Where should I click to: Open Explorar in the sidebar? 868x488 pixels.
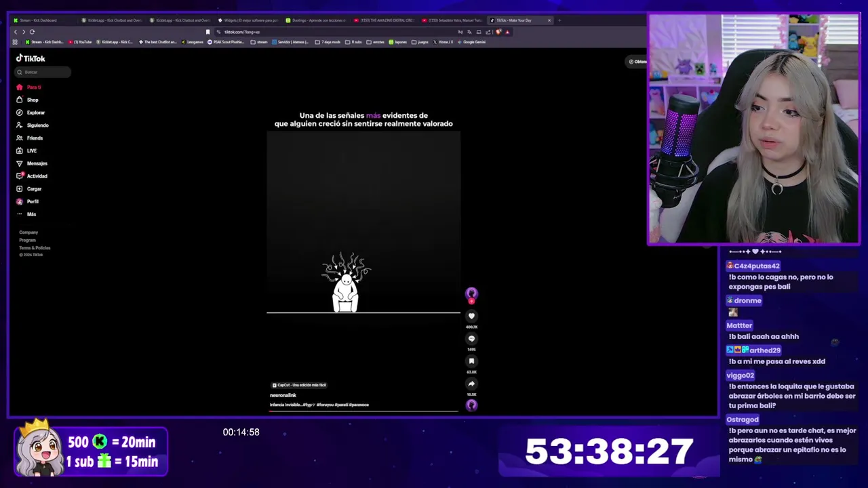click(x=31, y=113)
